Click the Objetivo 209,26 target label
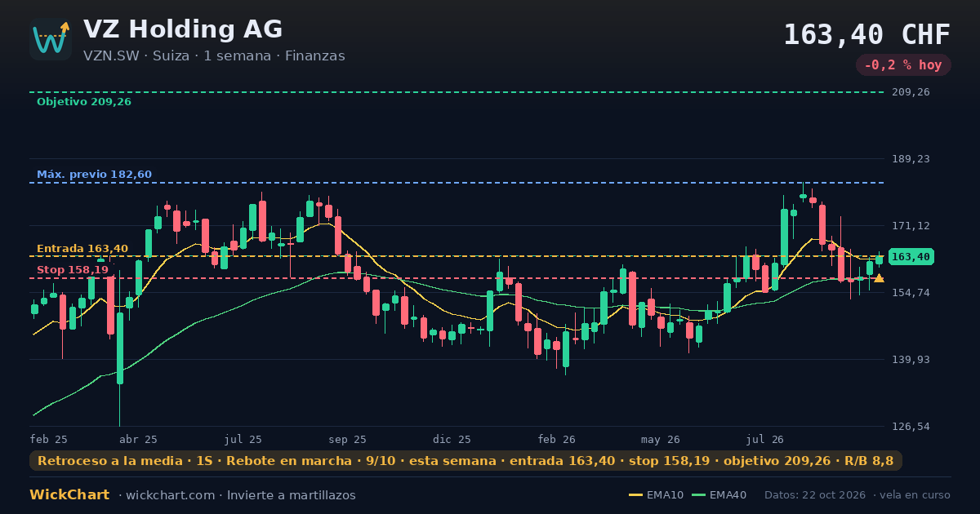Viewport: 980px width, 514px height. [84, 102]
